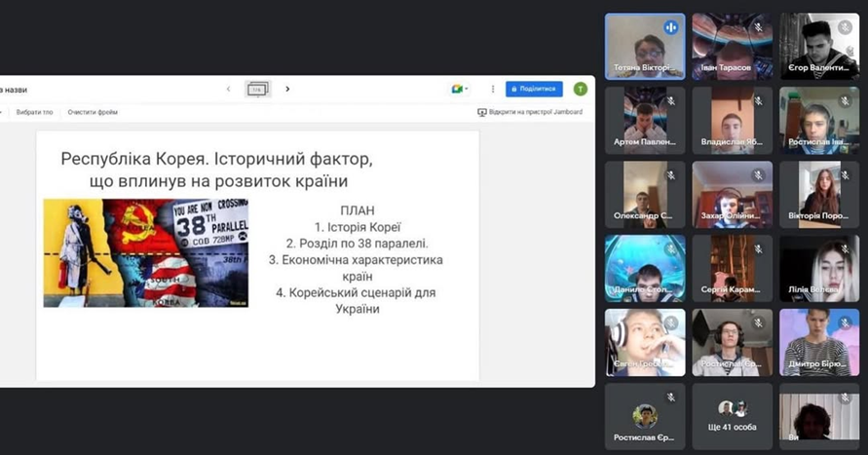Click the Єгор Валенти... name label
This screenshot has width=868, height=455.
coord(818,67)
